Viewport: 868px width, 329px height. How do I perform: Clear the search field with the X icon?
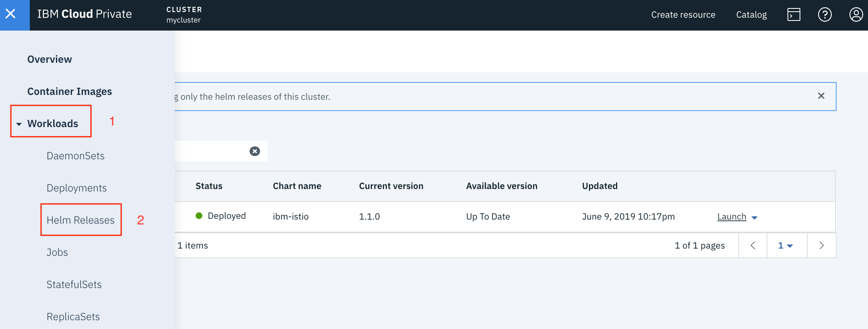tap(255, 151)
